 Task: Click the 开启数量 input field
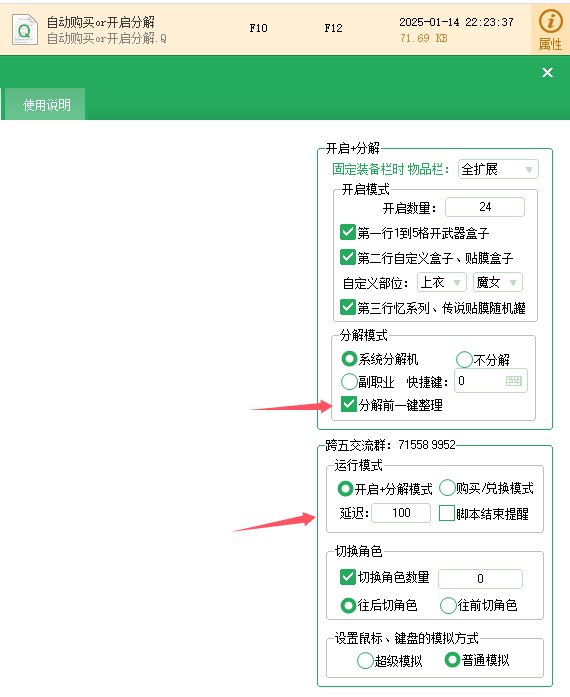pos(485,207)
